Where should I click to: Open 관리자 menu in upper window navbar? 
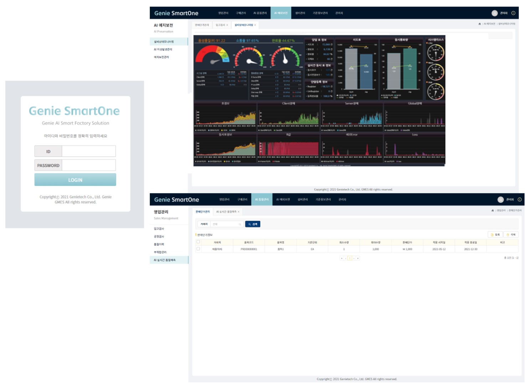[x=339, y=13]
